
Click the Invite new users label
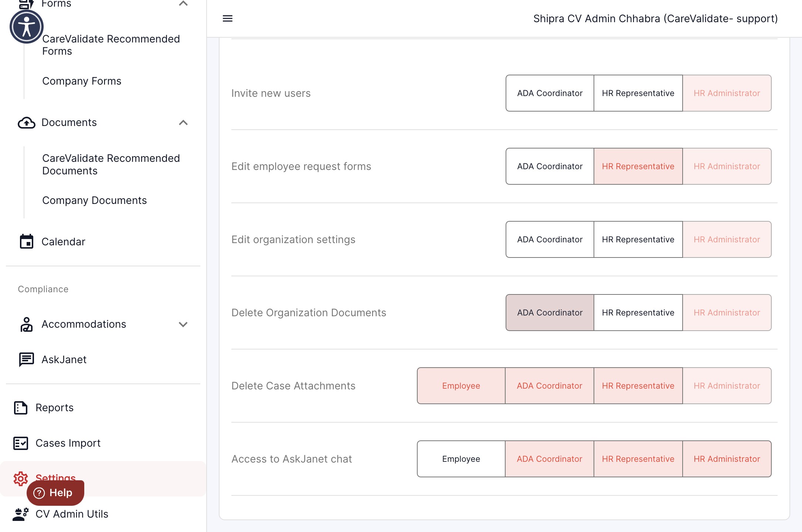point(271,93)
